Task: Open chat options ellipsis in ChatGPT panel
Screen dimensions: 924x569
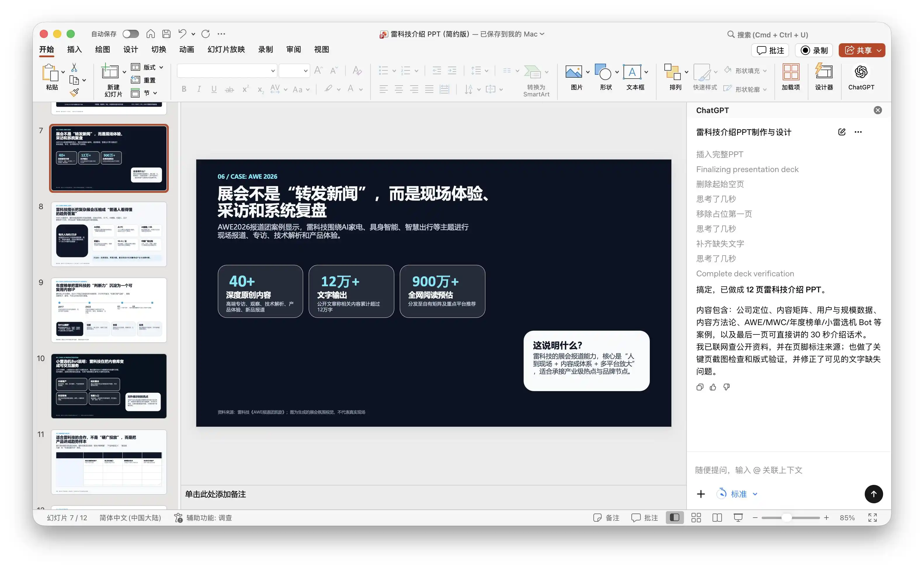Action: coord(858,132)
